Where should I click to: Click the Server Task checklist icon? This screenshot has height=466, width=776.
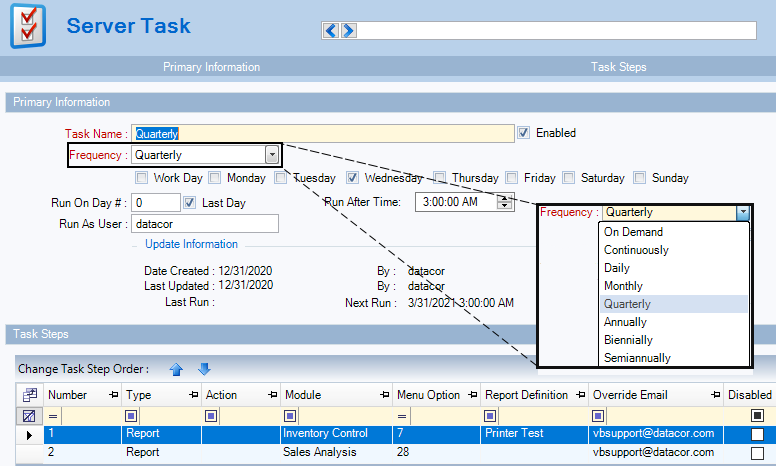[28, 26]
